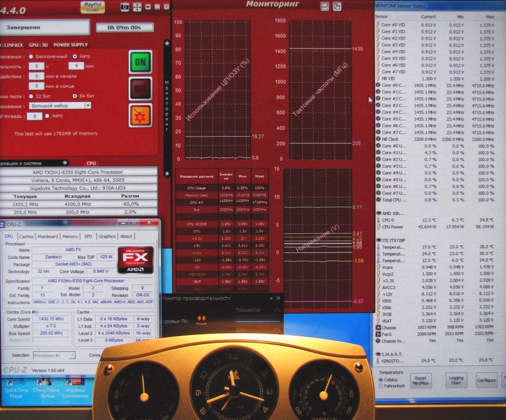This screenshot has height=420, width=506.
Task: Select the 32 бит version radio
Action: 31,96
